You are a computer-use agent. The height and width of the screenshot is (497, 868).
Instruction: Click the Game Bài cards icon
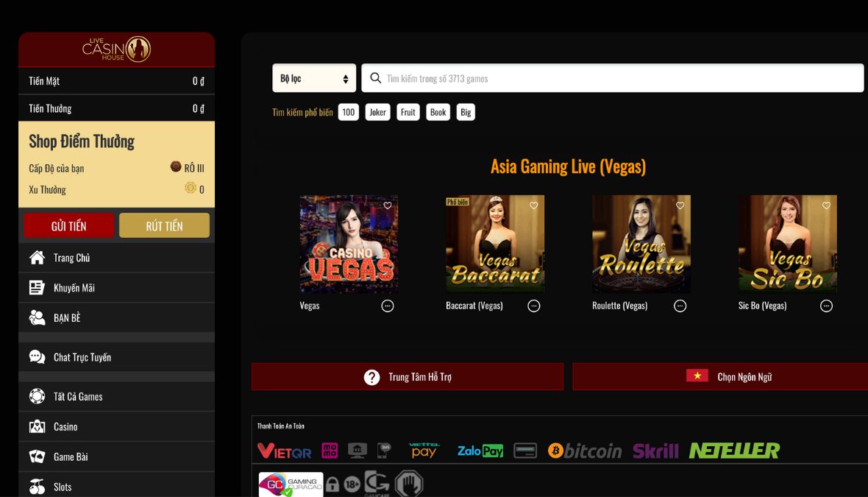coord(36,457)
